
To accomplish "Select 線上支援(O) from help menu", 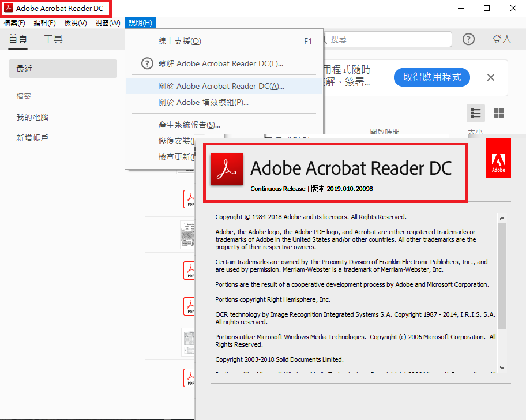I will click(180, 42).
